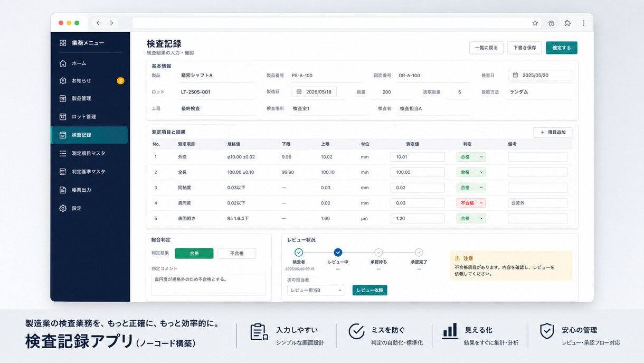Click the orange notification badge showing 3
The image size is (644, 363).
click(120, 81)
